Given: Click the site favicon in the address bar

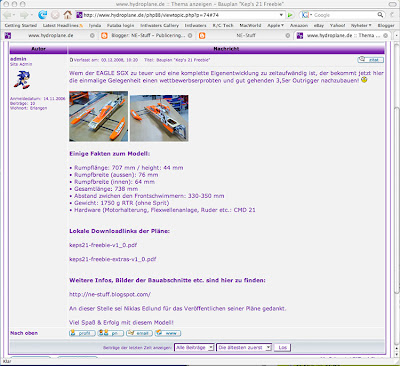Looking at the screenshot, I should click(x=79, y=15).
